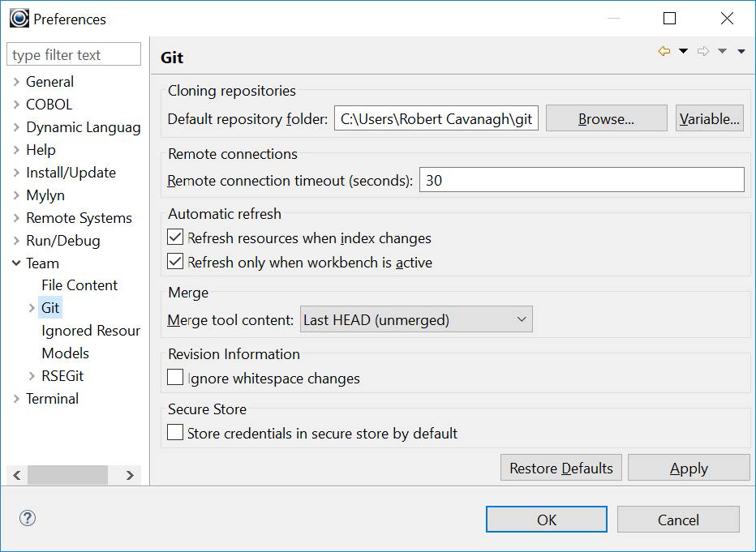Click the help question mark icon
756x552 pixels.
[x=28, y=519]
